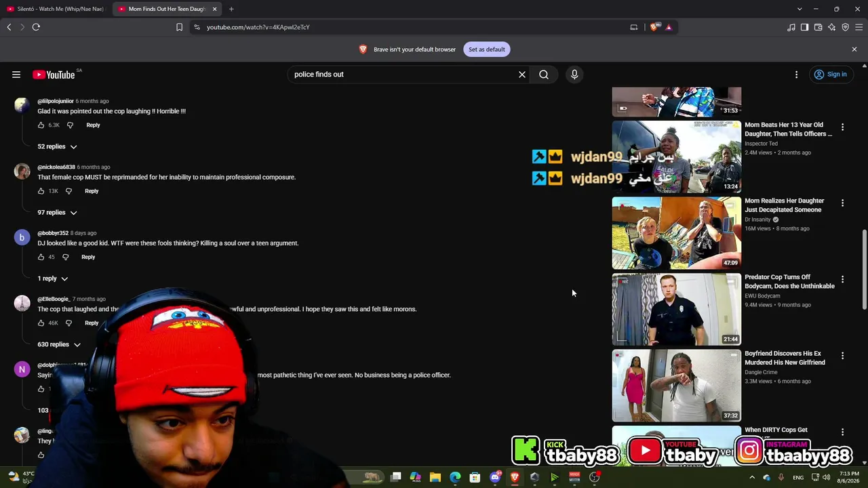The width and height of the screenshot is (868, 488).
Task: Open the @bobbyr352 channel link
Action: (x=53, y=233)
